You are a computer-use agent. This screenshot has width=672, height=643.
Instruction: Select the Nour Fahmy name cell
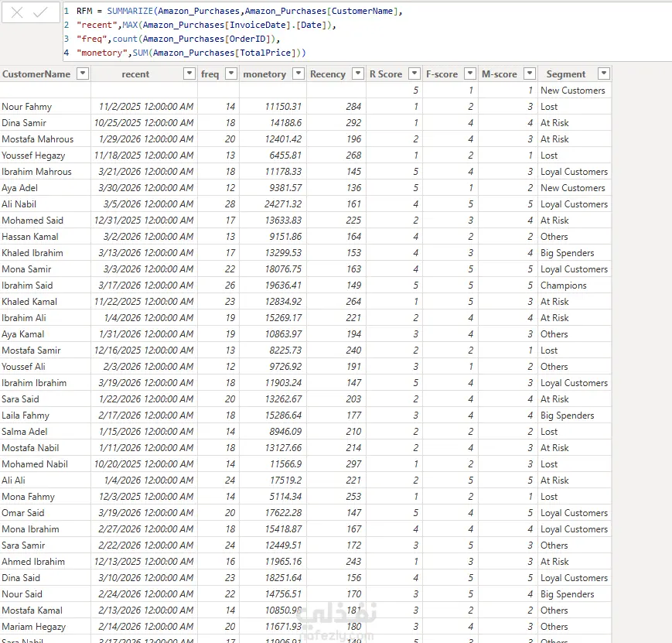(46, 106)
